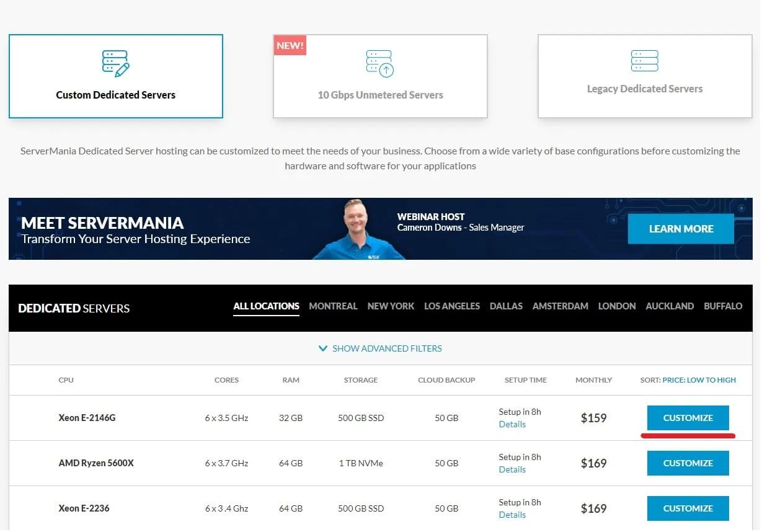Click the 10 Gbps Unmetered Servers upload icon

click(x=380, y=64)
